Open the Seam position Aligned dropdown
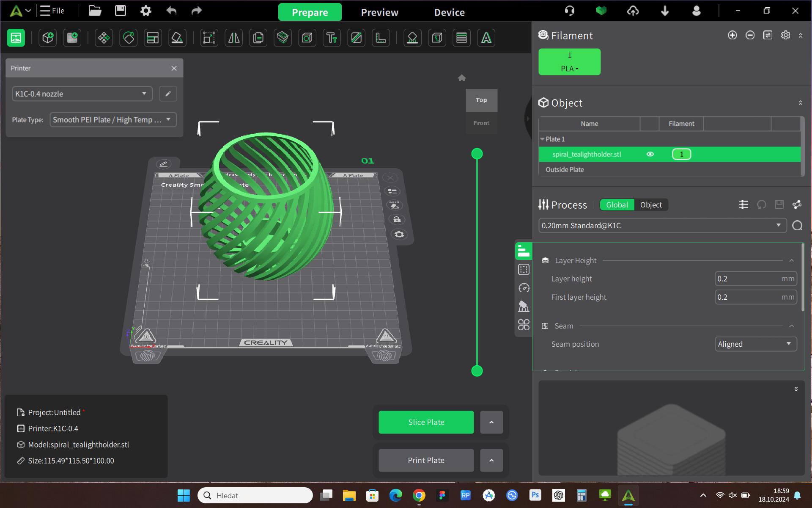Viewport: 812px width, 508px height. (x=755, y=344)
